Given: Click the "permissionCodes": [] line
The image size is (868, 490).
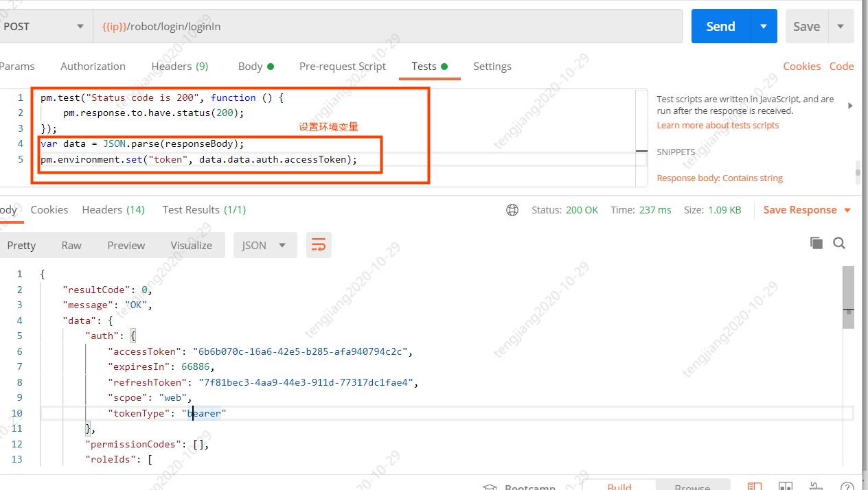Looking at the screenshot, I should tap(146, 444).
